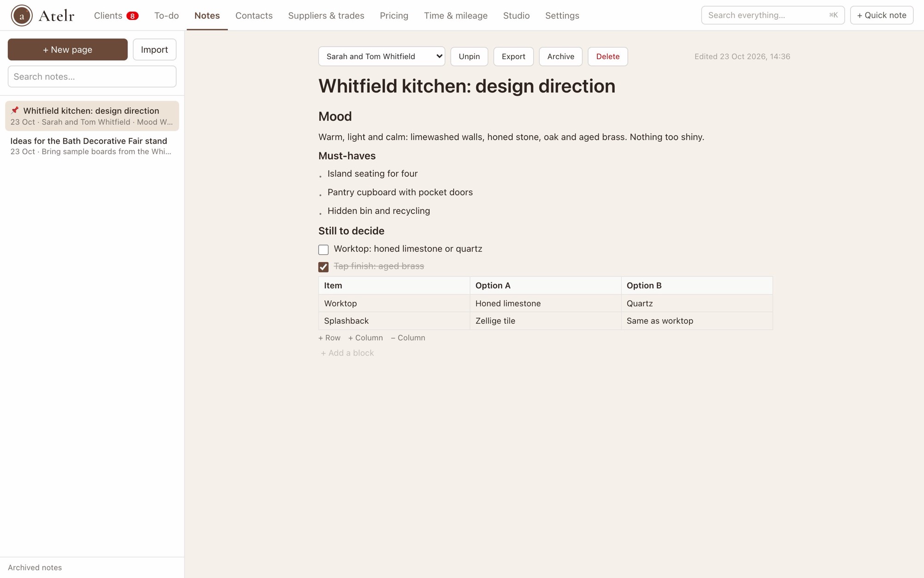Focus the Search everything field

(772, 15)
